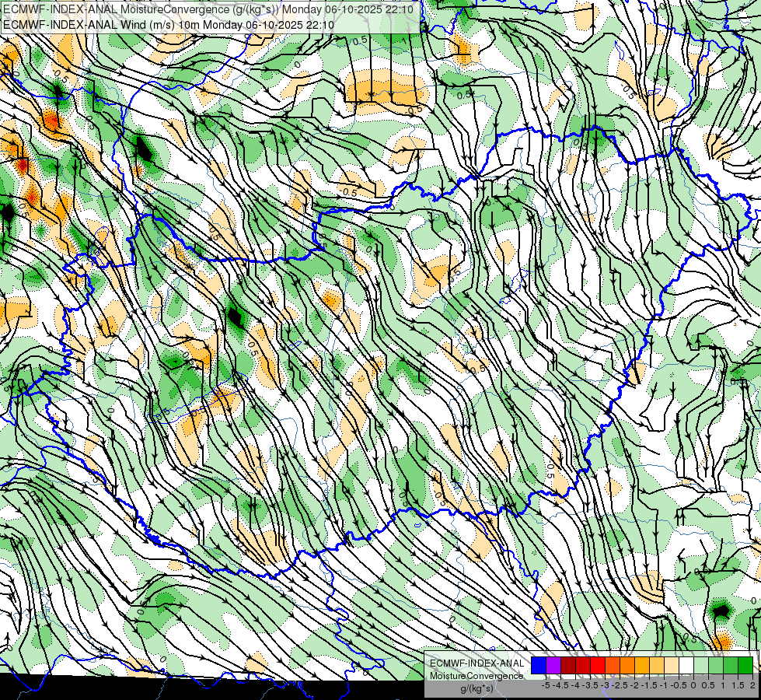761x700 pixels.
Task: Pick the bright red legend swatch (-3.5 to -3)
Action: pyautogui.click(x=598, y=665)
